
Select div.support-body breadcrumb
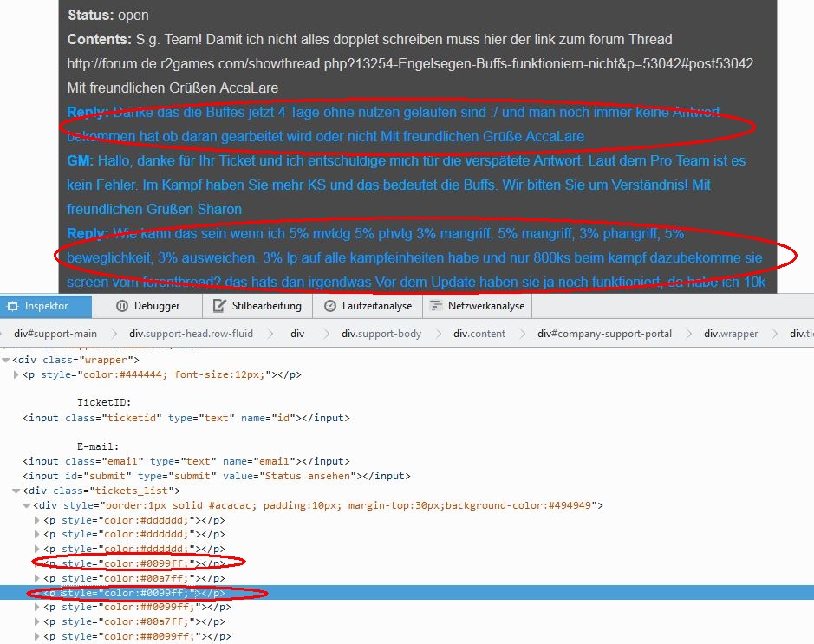pyautogui.click(x=381, y=334)
